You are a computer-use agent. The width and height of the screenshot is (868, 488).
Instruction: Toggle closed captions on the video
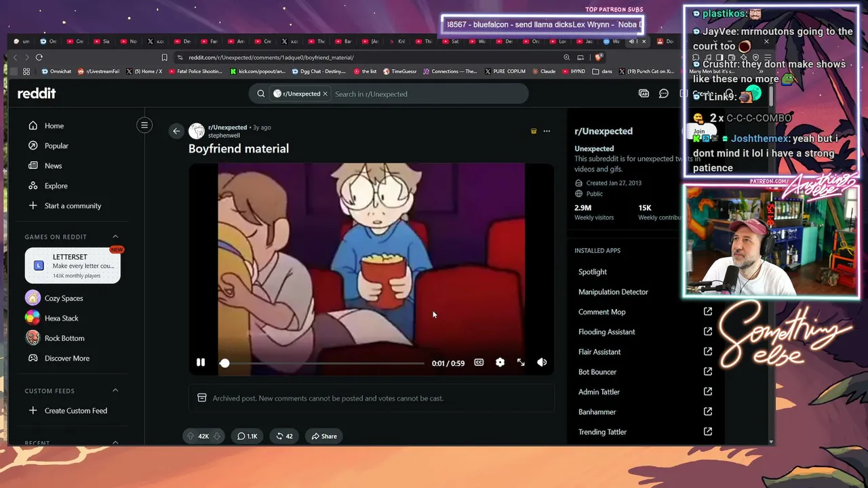point(479,363)
